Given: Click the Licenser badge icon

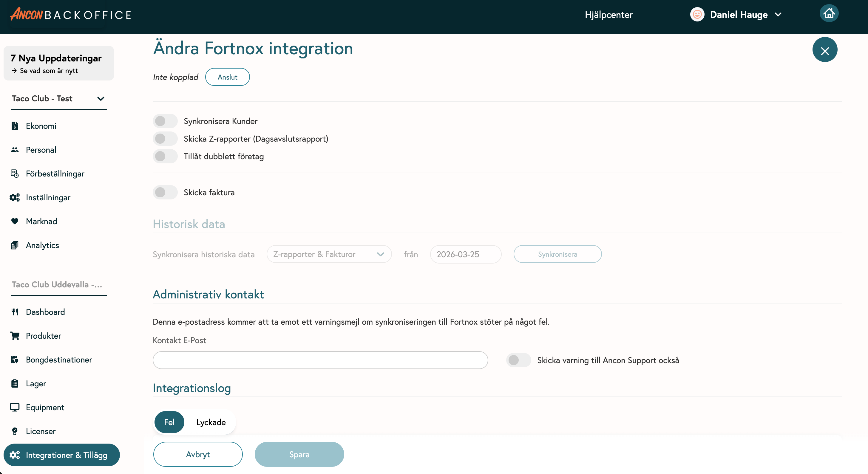Looking at the screenshot, I should coord(15,431).
